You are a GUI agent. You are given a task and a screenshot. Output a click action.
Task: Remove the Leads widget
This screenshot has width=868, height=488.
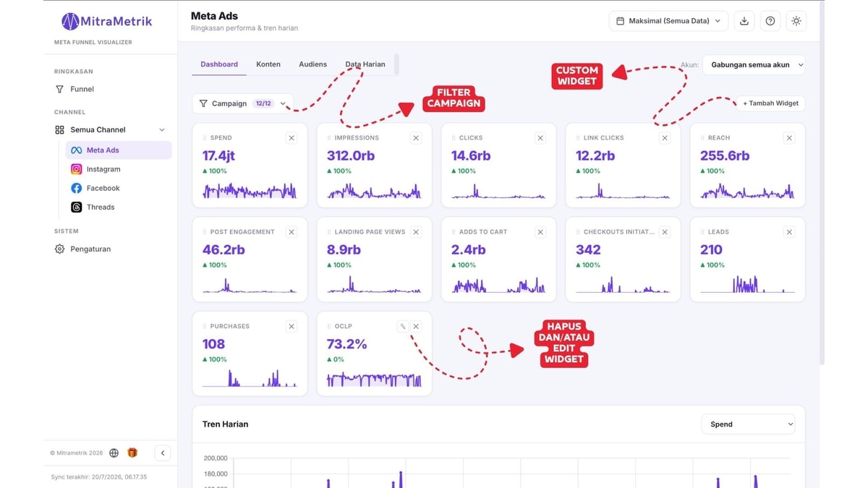(789, 232)
